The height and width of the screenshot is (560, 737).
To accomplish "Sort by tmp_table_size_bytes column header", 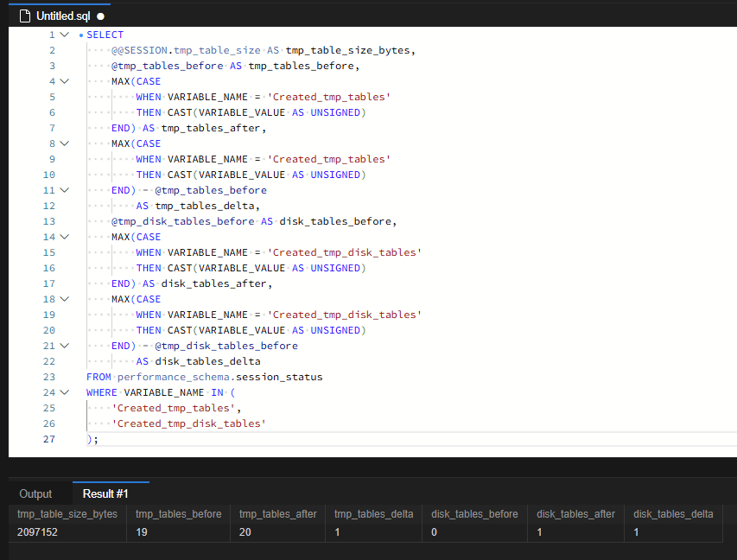I will 67,514.
